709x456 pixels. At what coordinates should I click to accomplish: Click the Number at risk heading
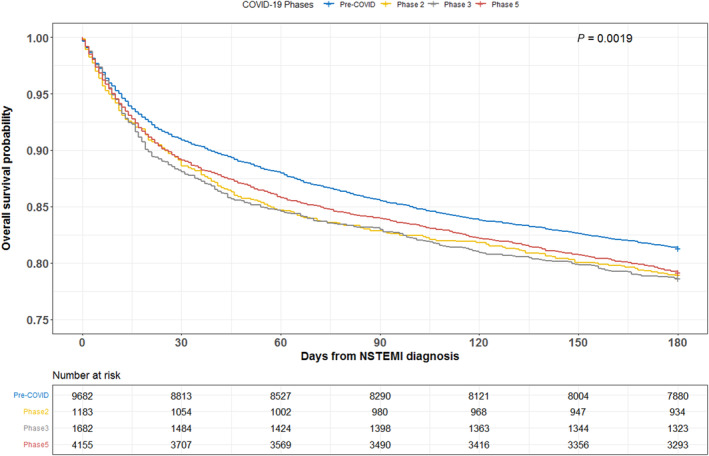[x=86, y=375]
